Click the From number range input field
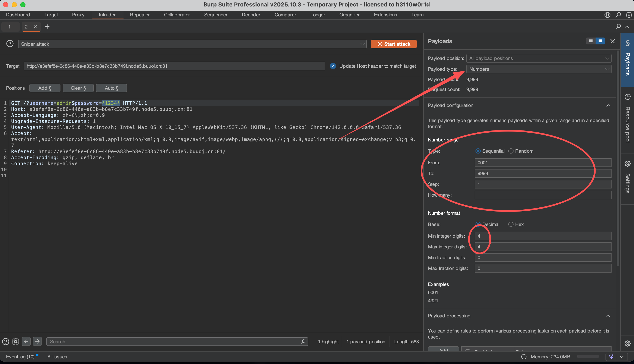 [x=543, y=163]
